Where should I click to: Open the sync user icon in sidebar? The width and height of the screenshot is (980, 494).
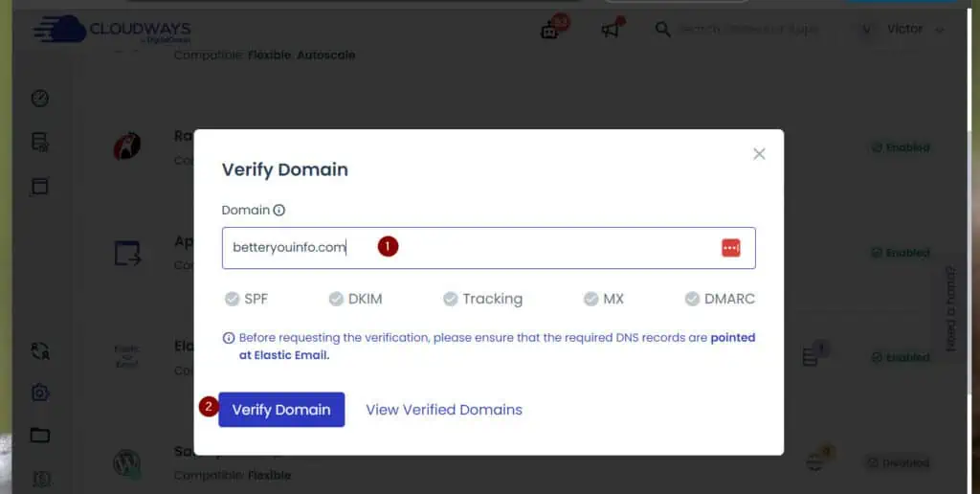(40, 351)
